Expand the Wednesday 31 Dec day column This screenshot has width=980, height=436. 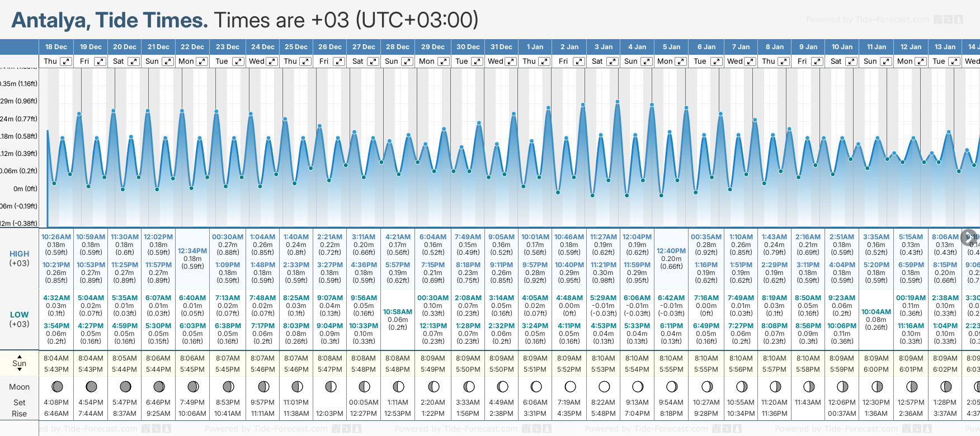510,61
